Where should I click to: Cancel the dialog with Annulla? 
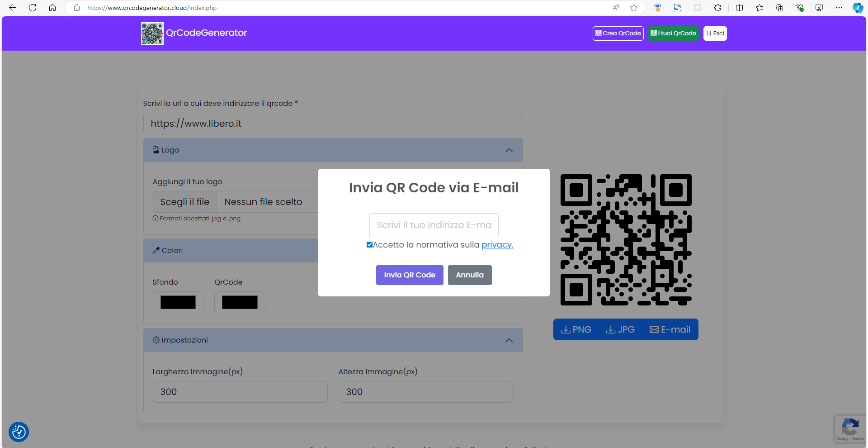point(469,275)
